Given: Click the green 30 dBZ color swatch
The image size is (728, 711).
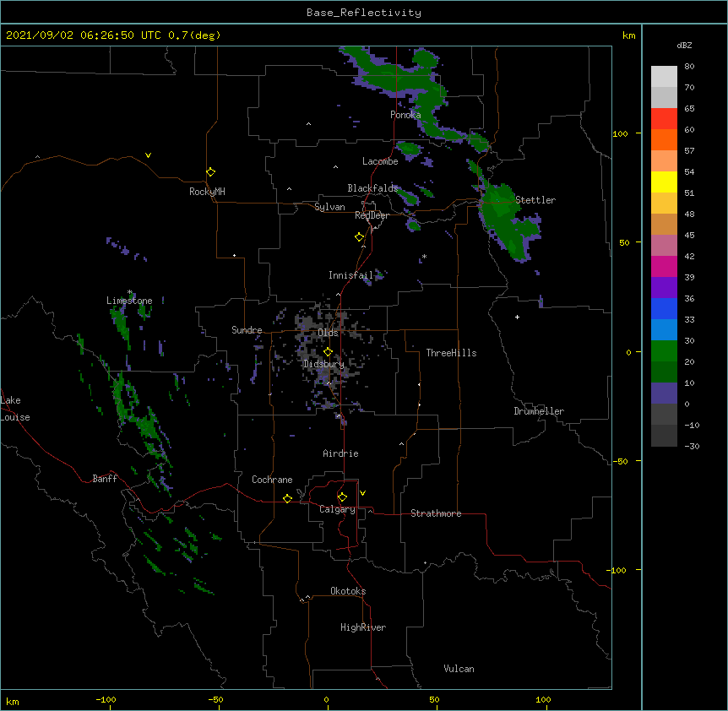Looking at the screenshot, I should (664, 351).
